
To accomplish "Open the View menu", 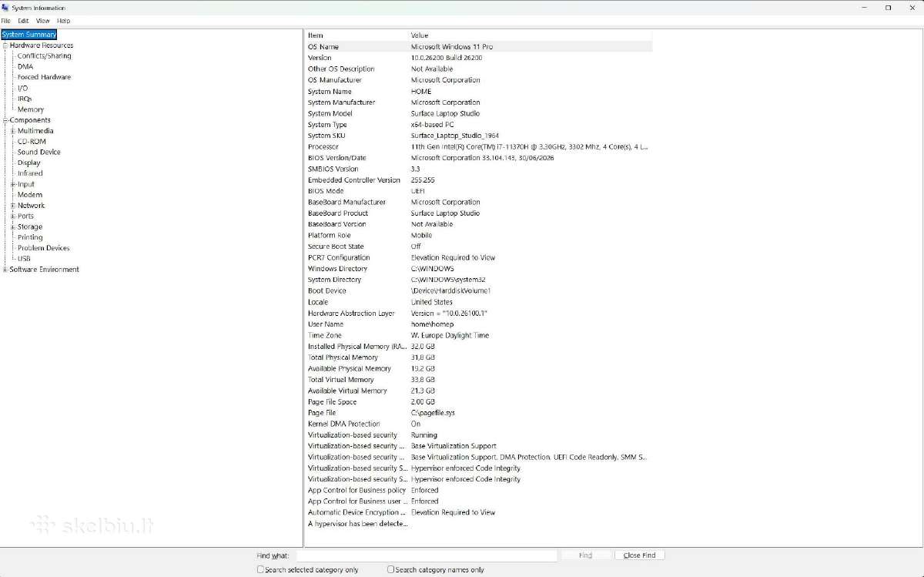I will pos(43,21).
